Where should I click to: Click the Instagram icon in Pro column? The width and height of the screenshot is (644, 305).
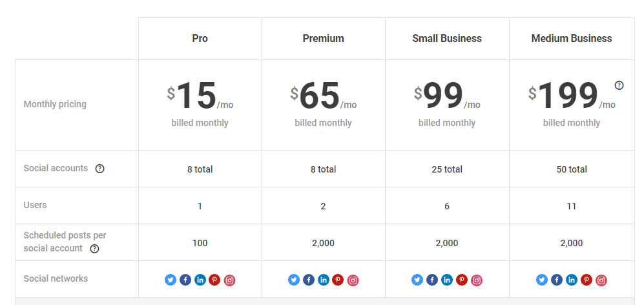coord(229,280)
